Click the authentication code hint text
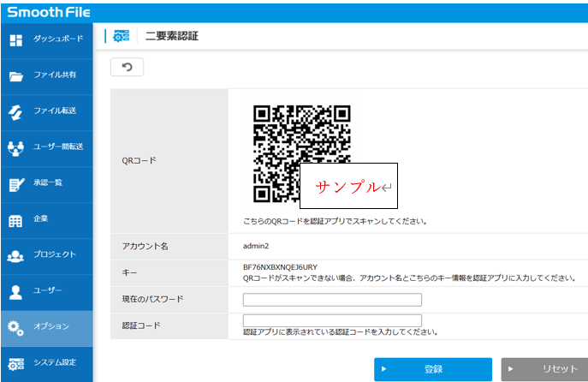Screen dimensions: 588x382 [341, 332]
